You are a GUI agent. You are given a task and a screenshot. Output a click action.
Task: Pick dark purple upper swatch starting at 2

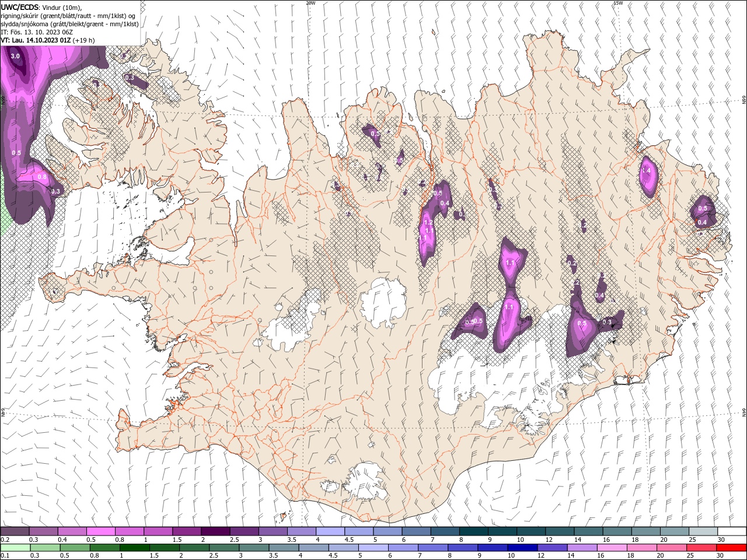tap(215, 531)
